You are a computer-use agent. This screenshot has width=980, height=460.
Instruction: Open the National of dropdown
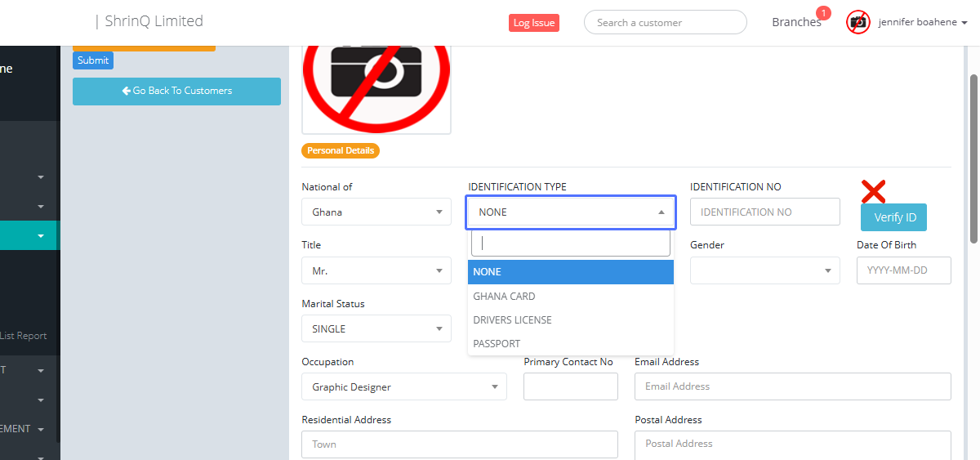376,212
